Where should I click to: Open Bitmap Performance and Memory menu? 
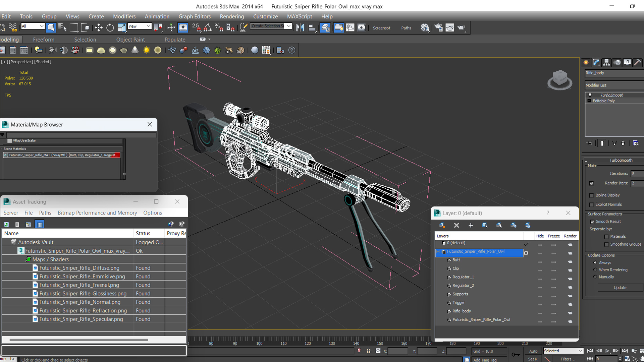coord(97,213)
